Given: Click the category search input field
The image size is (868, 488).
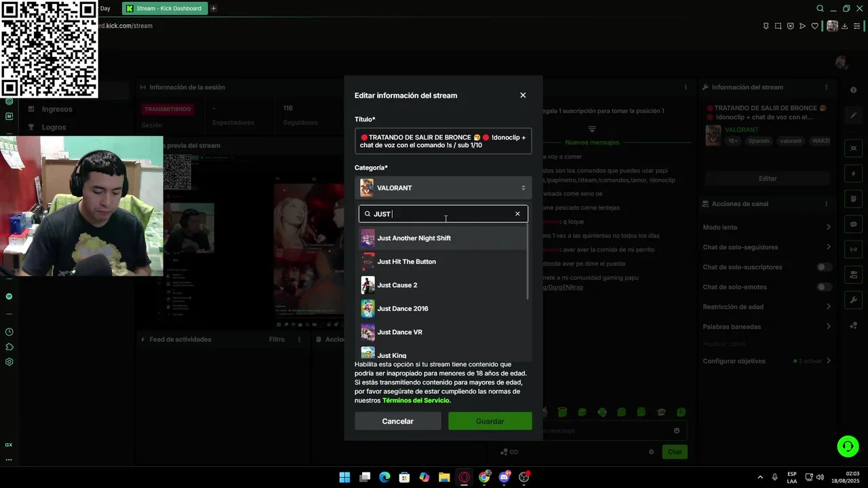Looking at the screenshot, I should click(443, 214).
